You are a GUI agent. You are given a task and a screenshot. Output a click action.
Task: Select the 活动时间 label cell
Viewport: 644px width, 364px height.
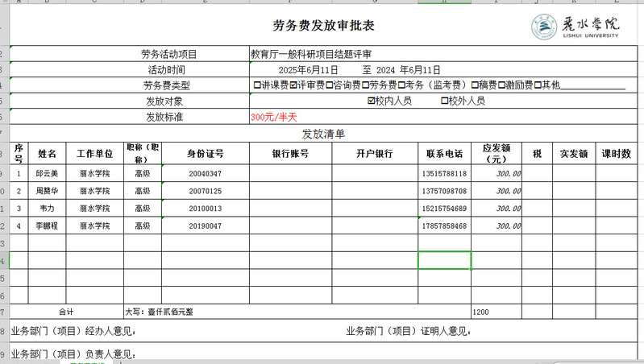[130, 70]
